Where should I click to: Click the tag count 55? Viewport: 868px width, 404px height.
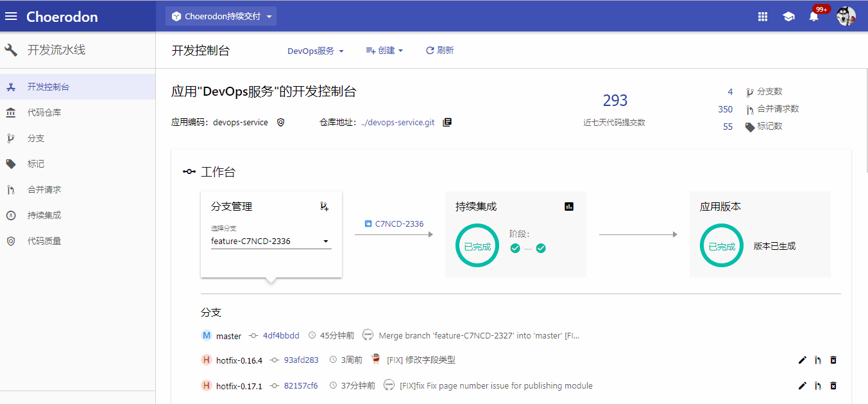click(728, 127)
